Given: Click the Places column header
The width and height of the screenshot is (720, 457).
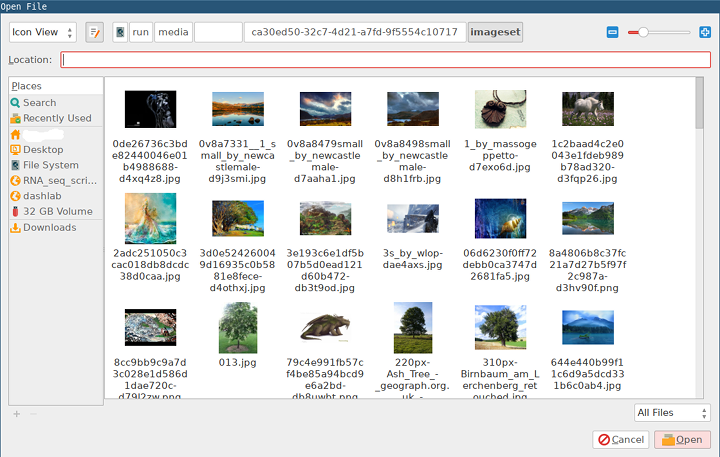Looking at the screenshot, I should point(56,86).
